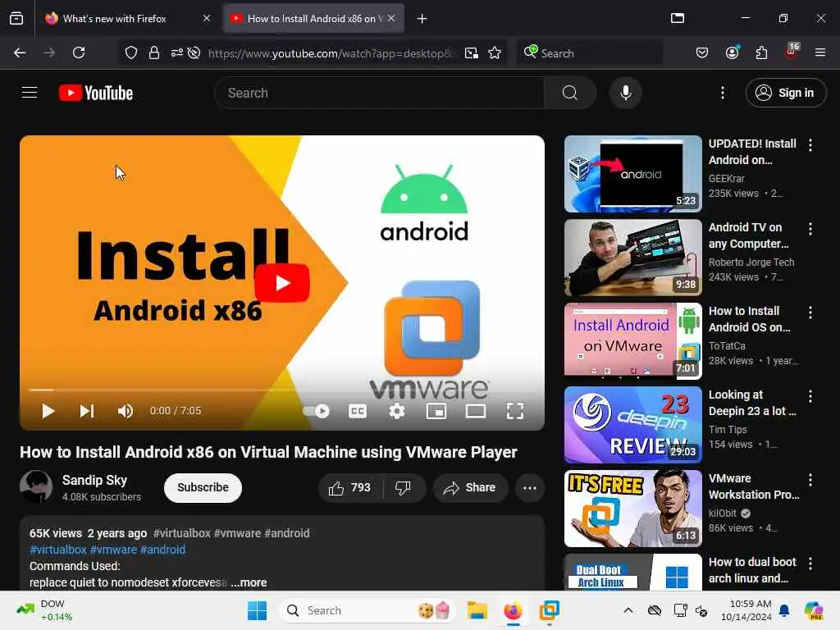This screenshot has width=840, height=630.
Task: Show site security padlock info
Action: pyautogui.click(x=153, y=52)
